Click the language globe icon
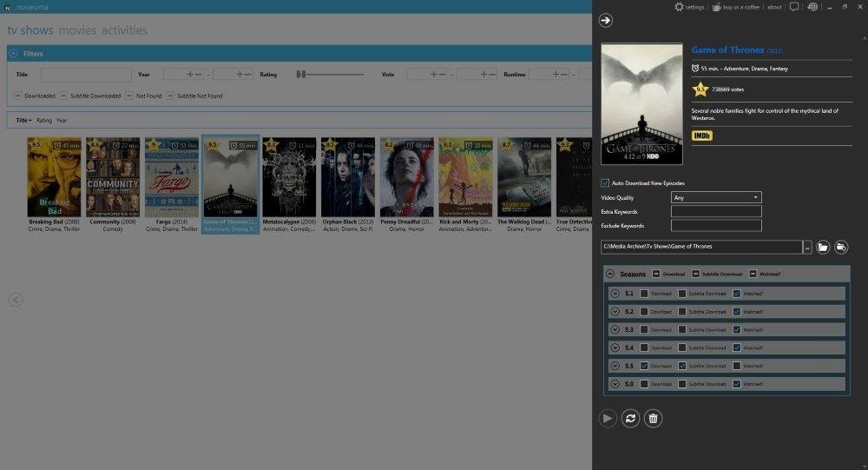Image resolution: width=868 pixels, height=470 pixels. click(812, 7)
